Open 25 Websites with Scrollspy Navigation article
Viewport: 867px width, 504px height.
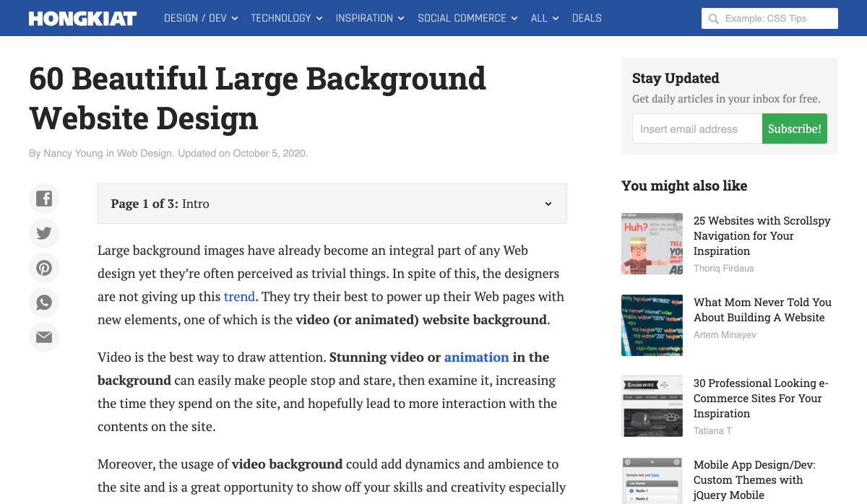(762, 236)
